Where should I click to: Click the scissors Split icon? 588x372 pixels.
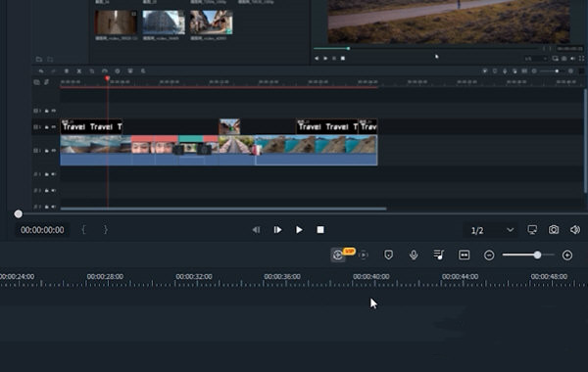coord(79,71)
